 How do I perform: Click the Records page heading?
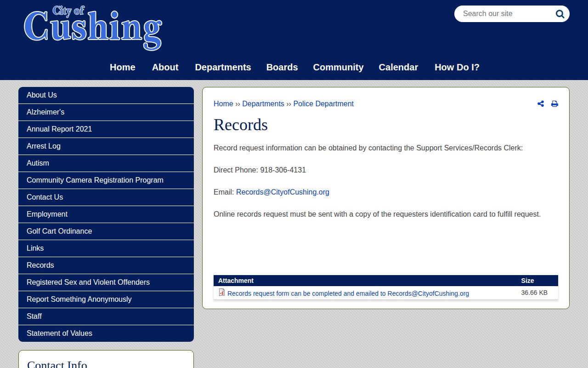tap(241, 125)
